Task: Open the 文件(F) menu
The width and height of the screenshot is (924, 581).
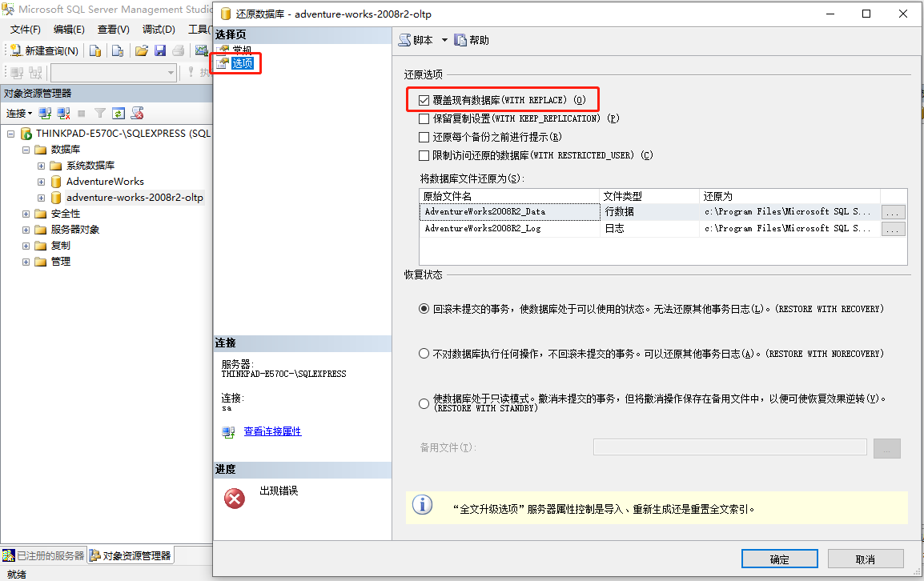Action: pos(26,30)
